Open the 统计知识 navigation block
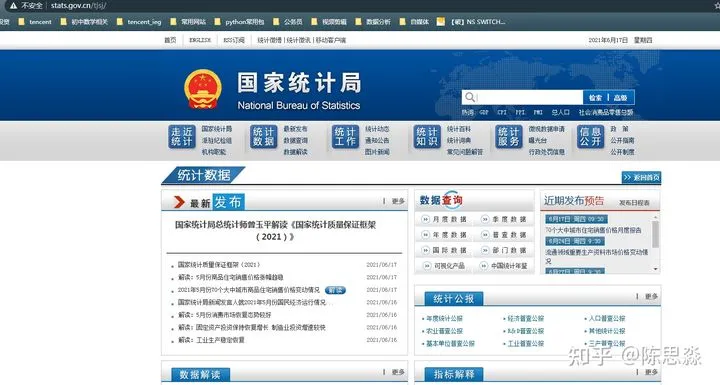720x385 pixels. coord(427,136)
